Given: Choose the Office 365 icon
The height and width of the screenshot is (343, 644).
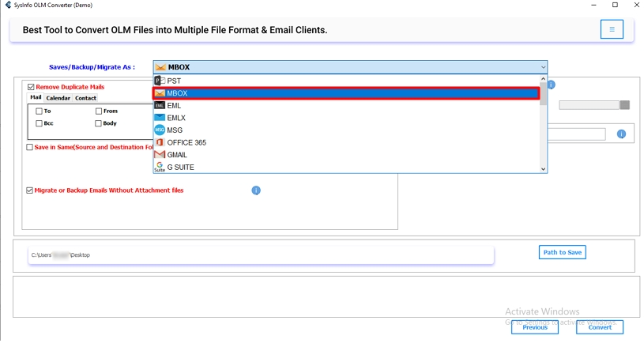Looking at the screenshot, I should (160, 142).
